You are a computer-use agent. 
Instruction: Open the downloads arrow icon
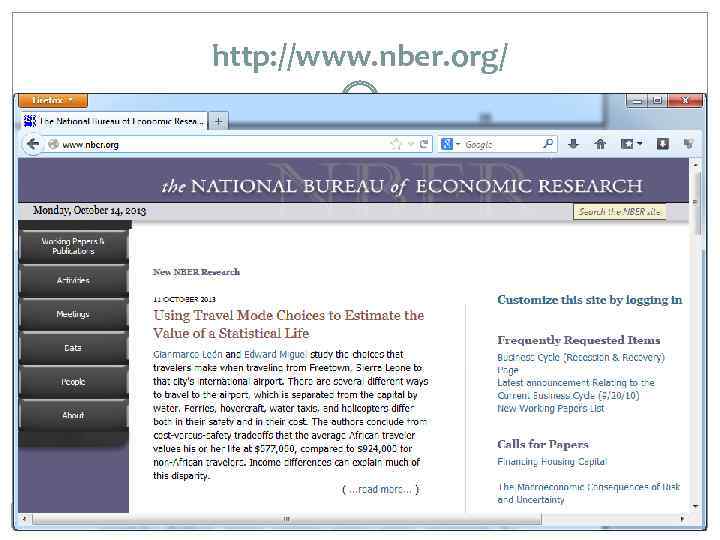(x=573, y=144)
